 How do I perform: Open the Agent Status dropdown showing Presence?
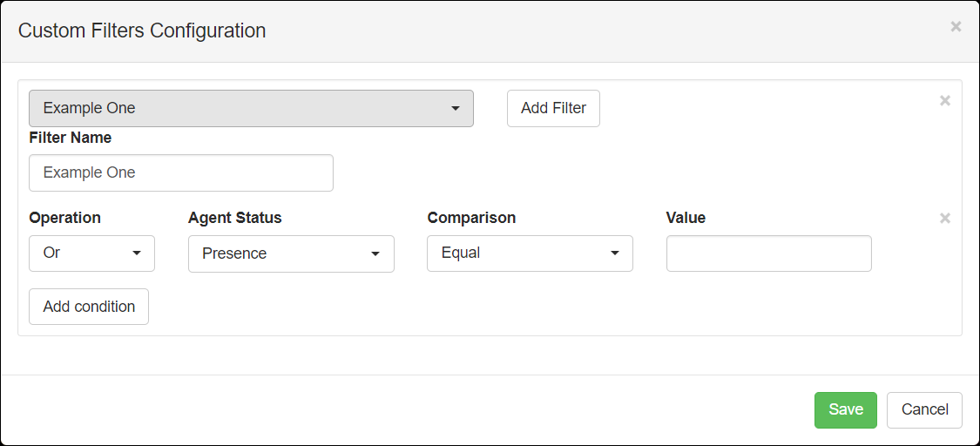[291, 253]
